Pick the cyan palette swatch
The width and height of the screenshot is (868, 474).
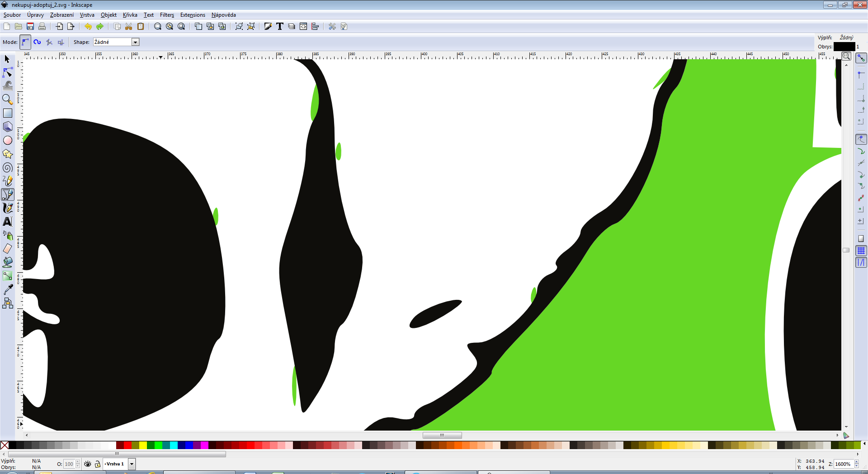pyautogui.click(x=174, y=446)
